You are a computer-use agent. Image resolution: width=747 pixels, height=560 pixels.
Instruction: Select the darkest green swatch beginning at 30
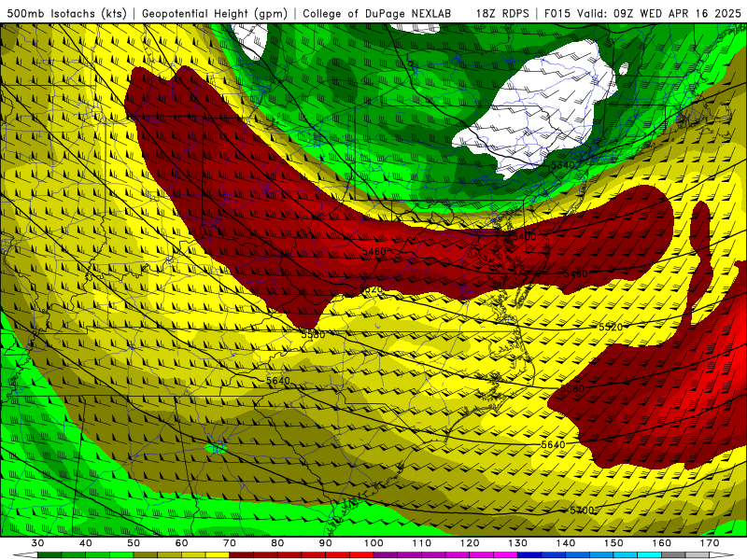coord(49,555)
